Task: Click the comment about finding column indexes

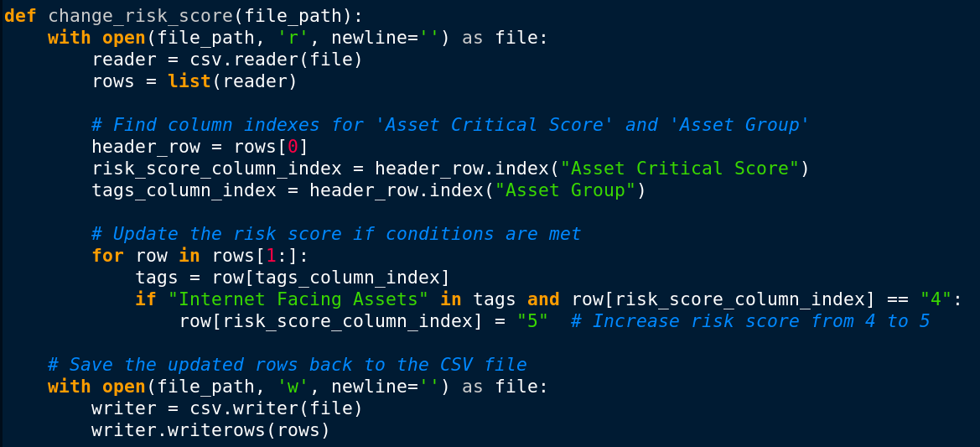Action: tap(450, 125)
